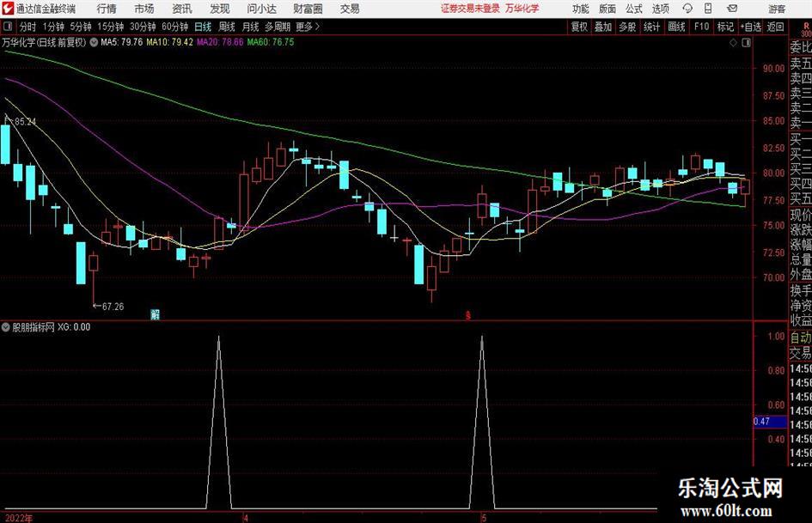Click the customer service headset icon
The height and width of the screenshot is (523, 812).
[687, 9]
